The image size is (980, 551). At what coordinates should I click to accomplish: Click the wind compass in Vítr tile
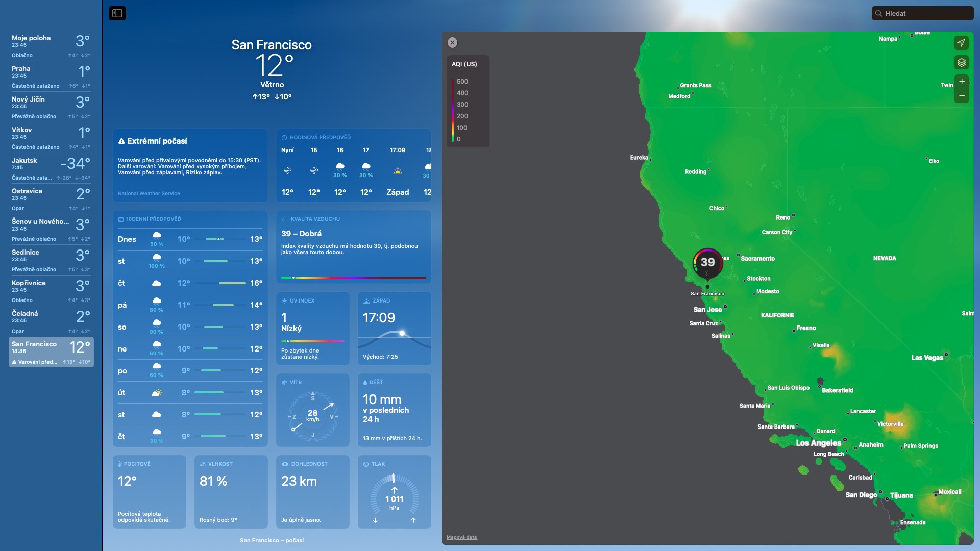(312, 416)
